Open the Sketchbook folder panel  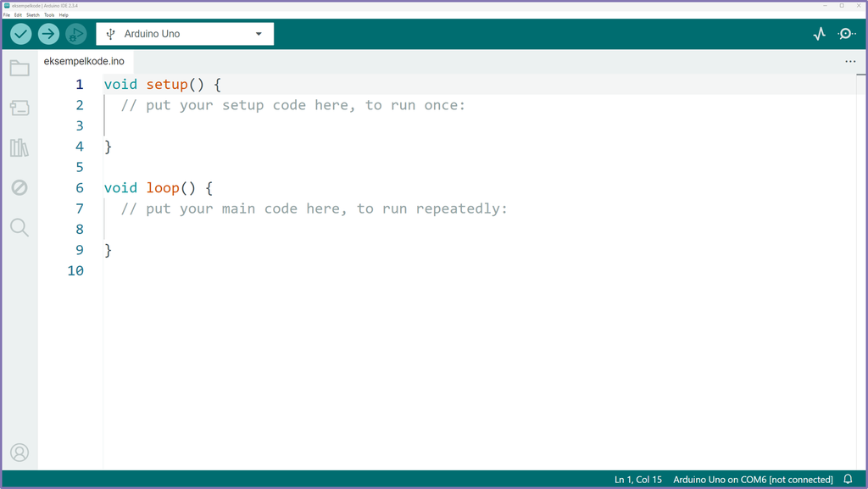click(x=19, y=68)
